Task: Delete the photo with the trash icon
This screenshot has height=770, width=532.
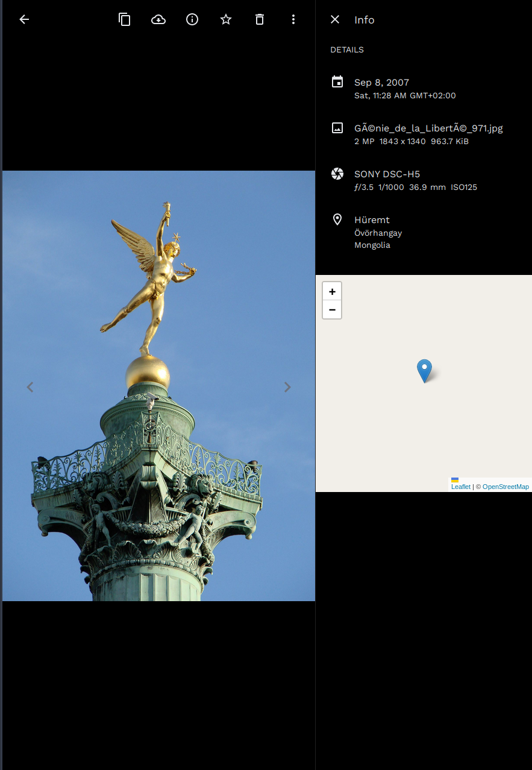Action: [260, 19]
